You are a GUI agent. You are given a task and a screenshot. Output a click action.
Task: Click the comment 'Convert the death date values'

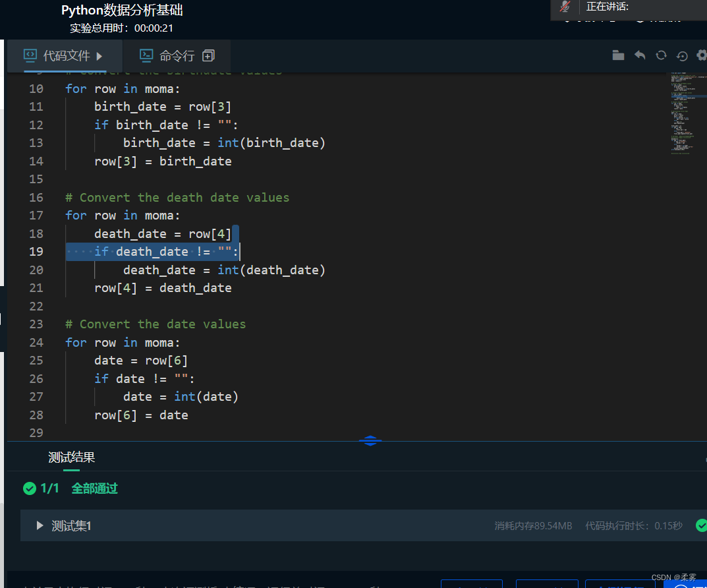click(177, 198)
